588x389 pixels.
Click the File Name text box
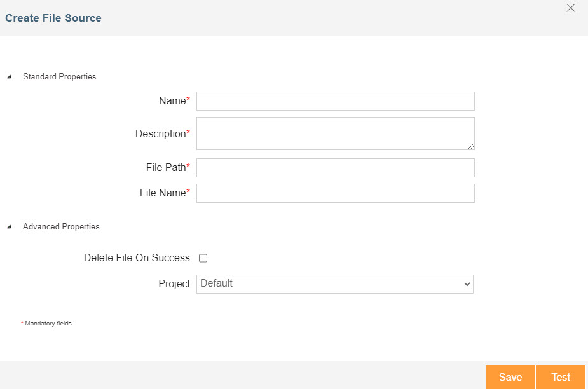click(335, 193)
